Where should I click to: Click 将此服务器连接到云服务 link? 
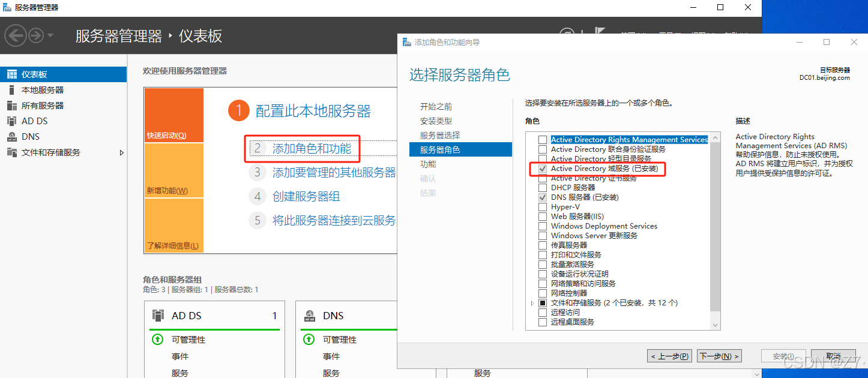[x=334, y=220]
